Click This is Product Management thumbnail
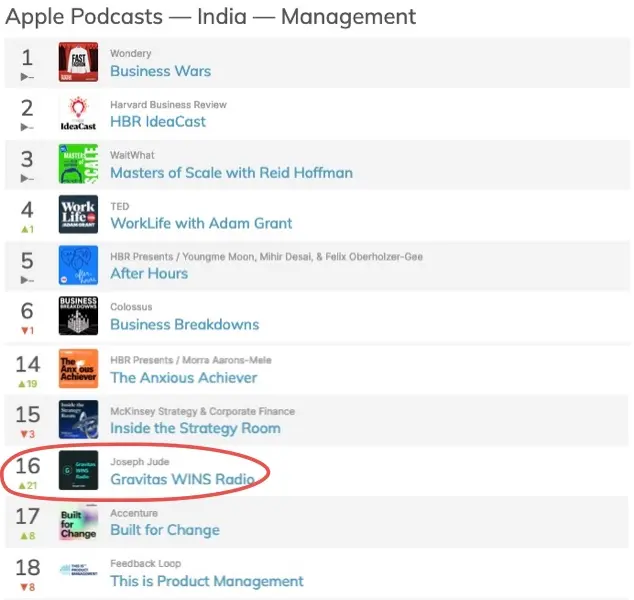 click(x=78, y=572)
